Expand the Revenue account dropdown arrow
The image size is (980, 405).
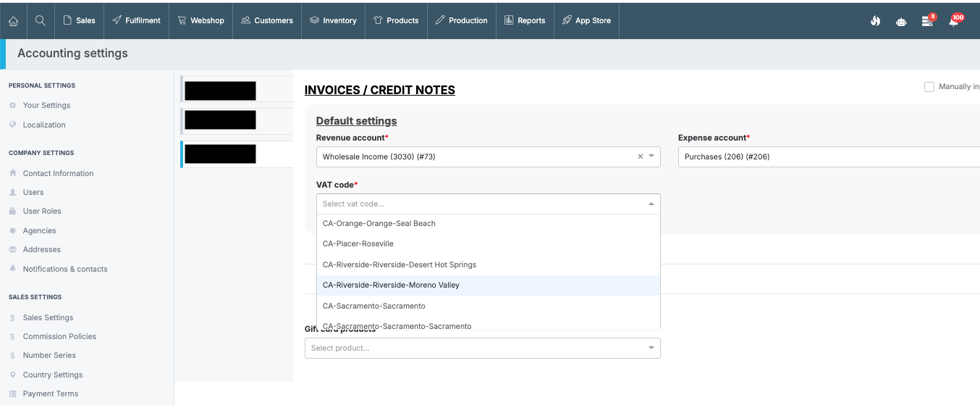(651, 156)
